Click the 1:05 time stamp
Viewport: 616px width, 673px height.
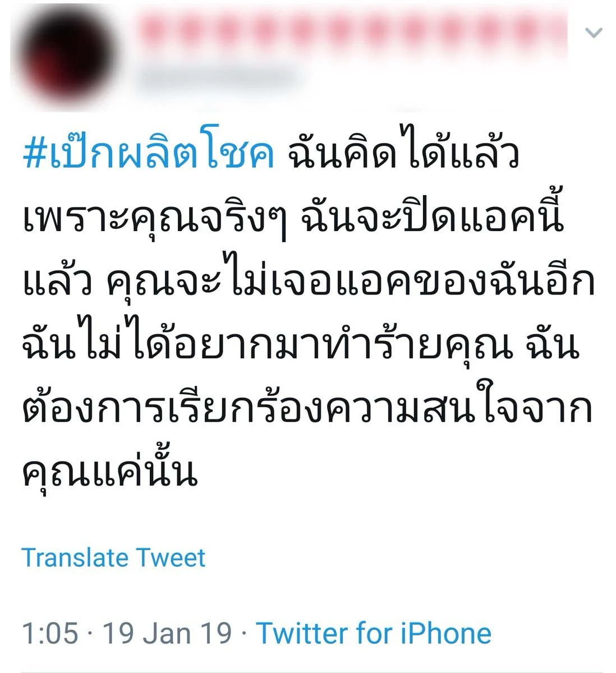coord(50,633)
